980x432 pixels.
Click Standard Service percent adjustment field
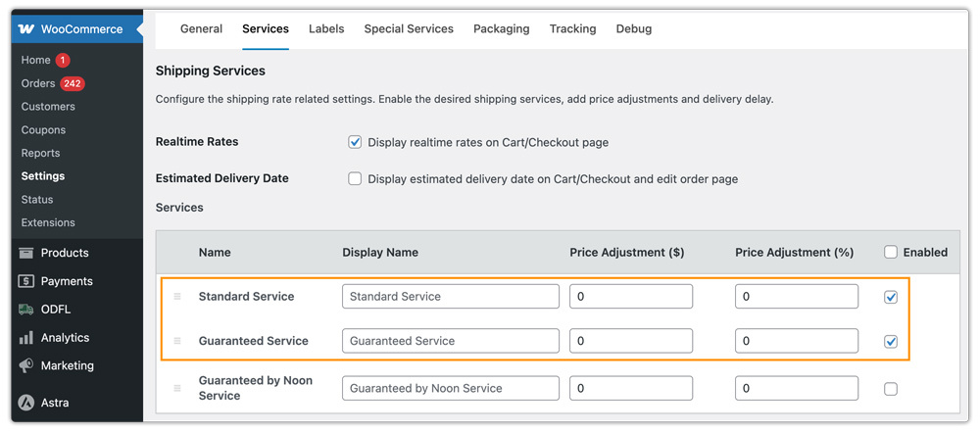797,297
